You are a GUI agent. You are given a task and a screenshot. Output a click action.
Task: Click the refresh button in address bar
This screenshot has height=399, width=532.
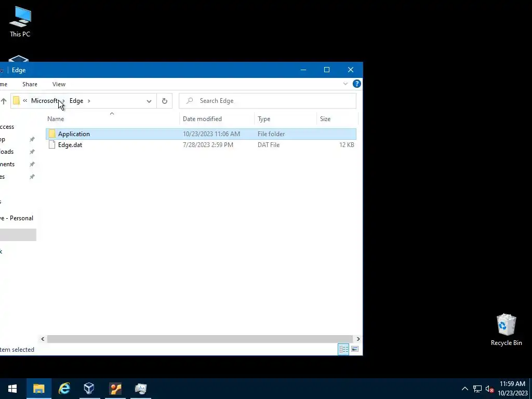pyautogui.click(x=165, y=101)
